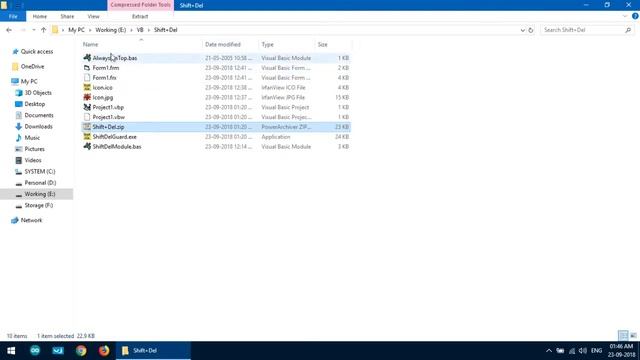Select the Extract ribbon tab

point(140,16)
